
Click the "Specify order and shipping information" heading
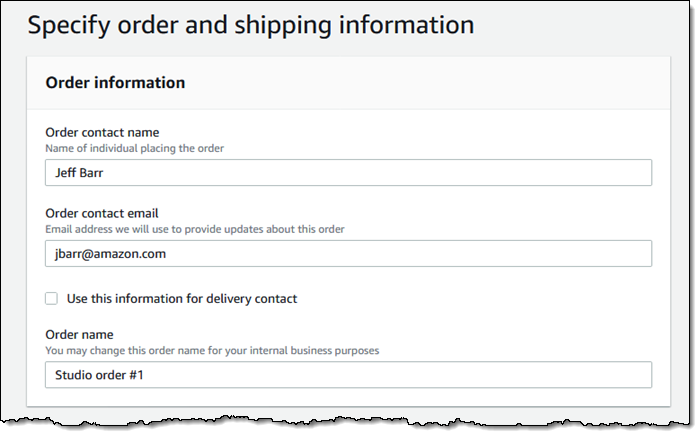pyautogui.click(x=250, y=25)
